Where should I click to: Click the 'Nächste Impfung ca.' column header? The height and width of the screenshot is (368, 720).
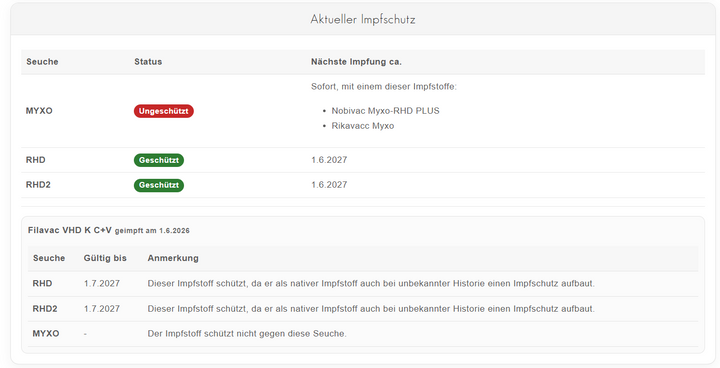[x=356, y=62]
